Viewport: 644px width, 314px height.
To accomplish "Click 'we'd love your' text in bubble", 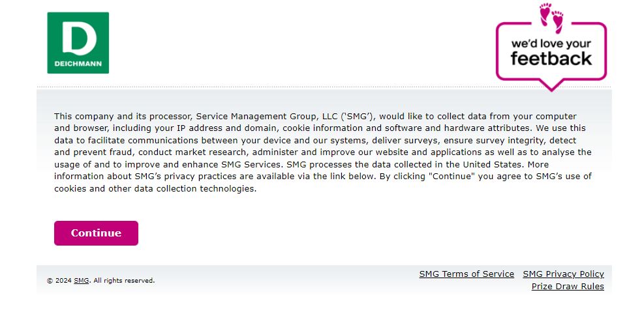I will [551, 44].
